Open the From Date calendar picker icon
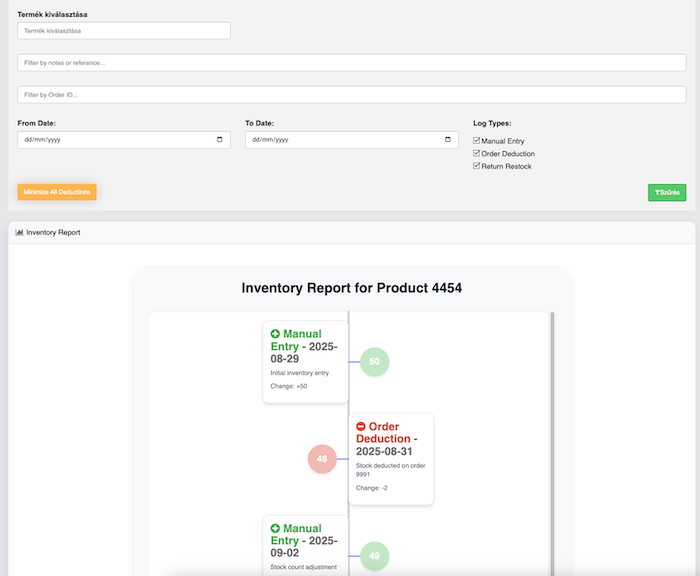700x576 pixels. coord(221,140)
